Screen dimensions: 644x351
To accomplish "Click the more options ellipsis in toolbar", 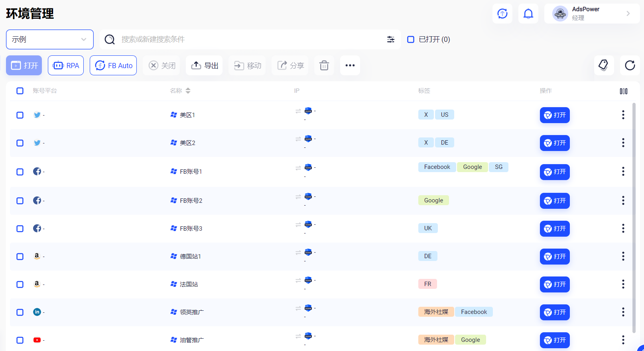I will click(350, 65).
